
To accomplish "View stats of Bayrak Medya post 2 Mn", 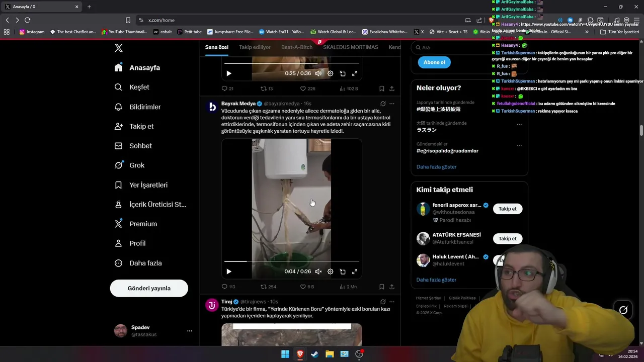I will pos(348,287).
